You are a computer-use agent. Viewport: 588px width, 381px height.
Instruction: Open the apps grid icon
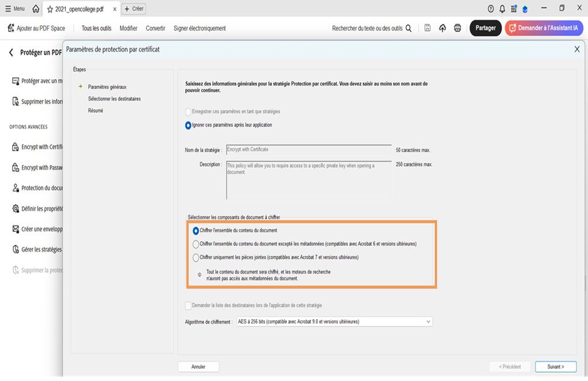click(514, 9)
